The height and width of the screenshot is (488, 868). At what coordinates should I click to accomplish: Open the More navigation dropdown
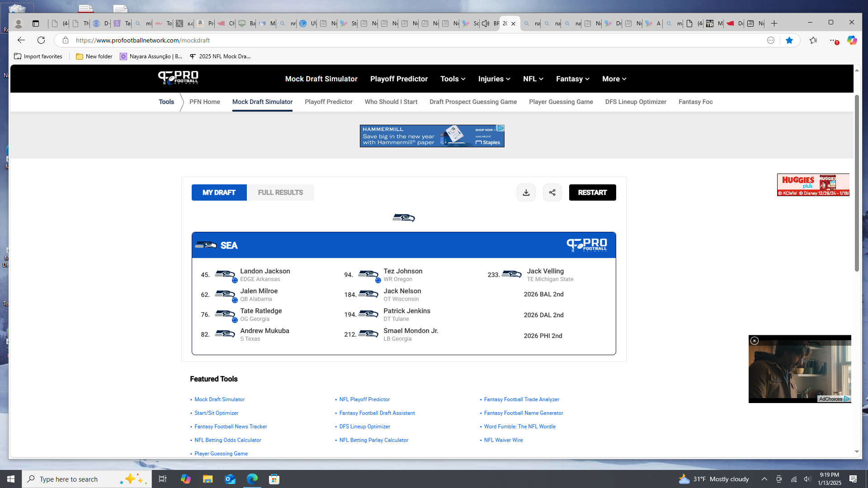614,79
